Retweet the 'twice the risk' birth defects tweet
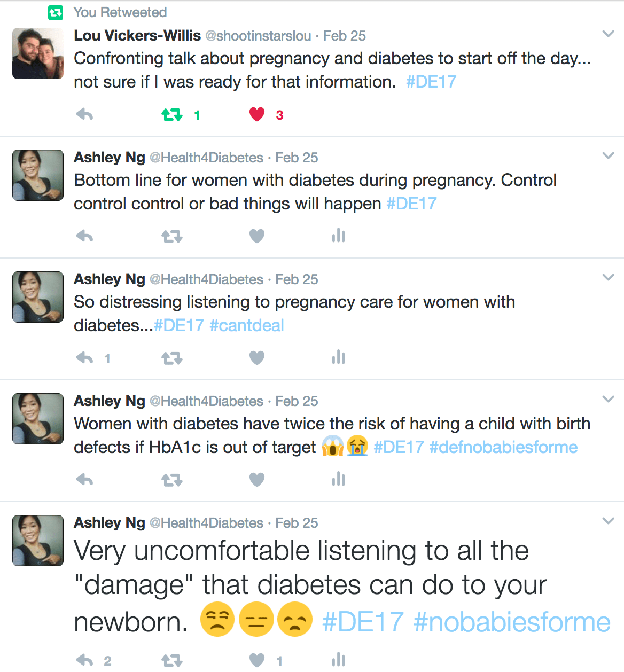The height and width of the screenshot is (672, 624). pyautogui.click(x=171, y=480)
